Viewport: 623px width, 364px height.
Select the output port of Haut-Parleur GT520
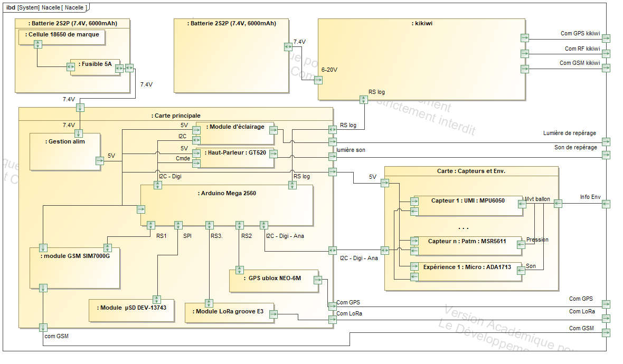273,154
